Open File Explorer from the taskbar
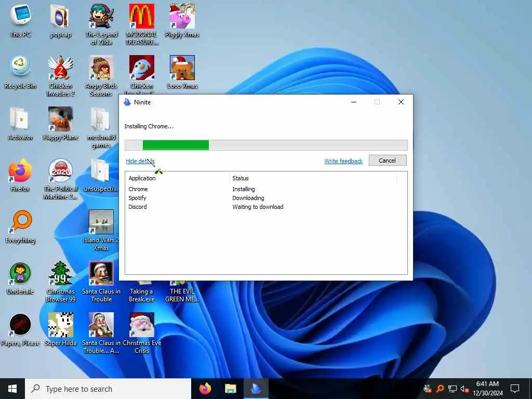 tap(230, 389)
